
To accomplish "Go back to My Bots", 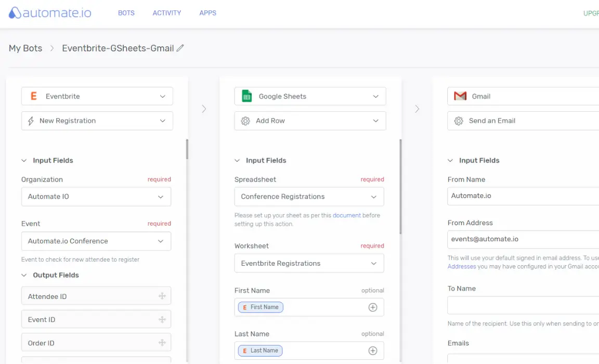I will (x=25, y=48).
